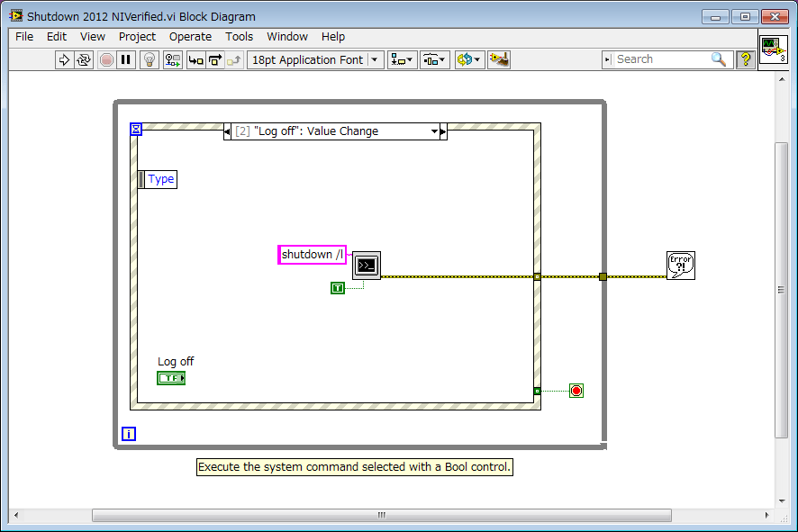798x532 pixels.
Task: Click the Log off label text
Action: [x=176, y=362]
